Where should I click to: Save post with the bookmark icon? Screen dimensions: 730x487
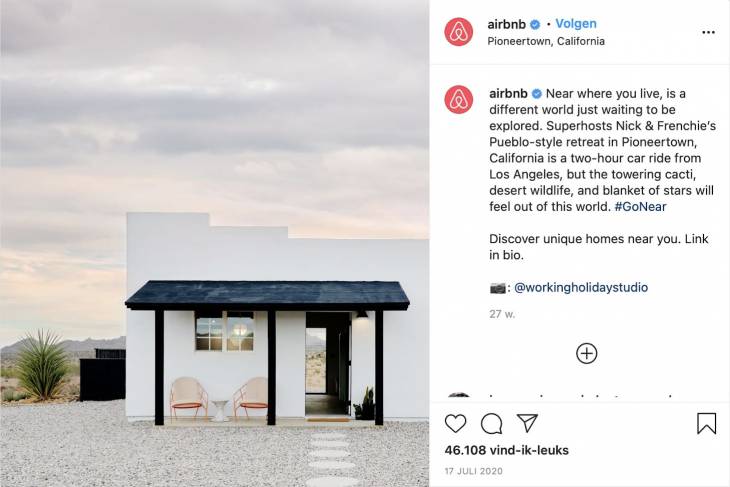(706, 423)
